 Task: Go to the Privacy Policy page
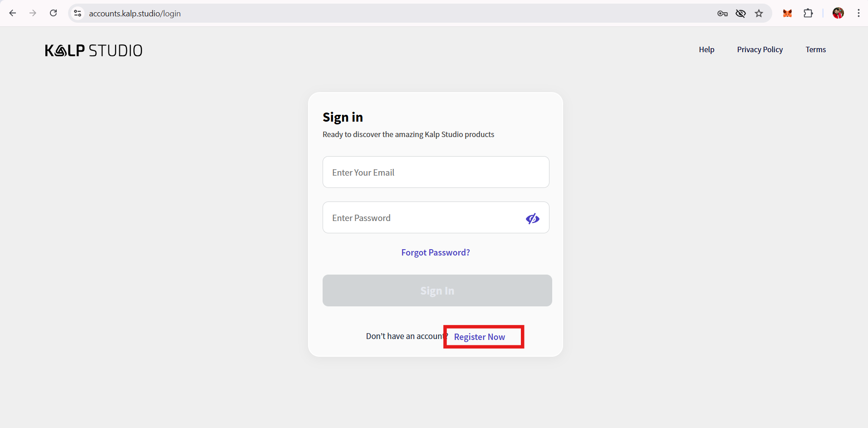coord(760,49)
